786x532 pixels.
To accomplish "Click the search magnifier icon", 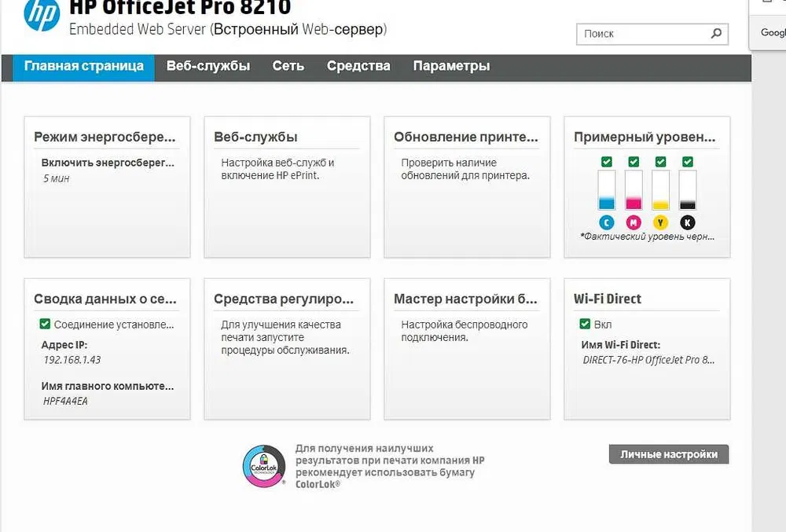I will (716, 34).
